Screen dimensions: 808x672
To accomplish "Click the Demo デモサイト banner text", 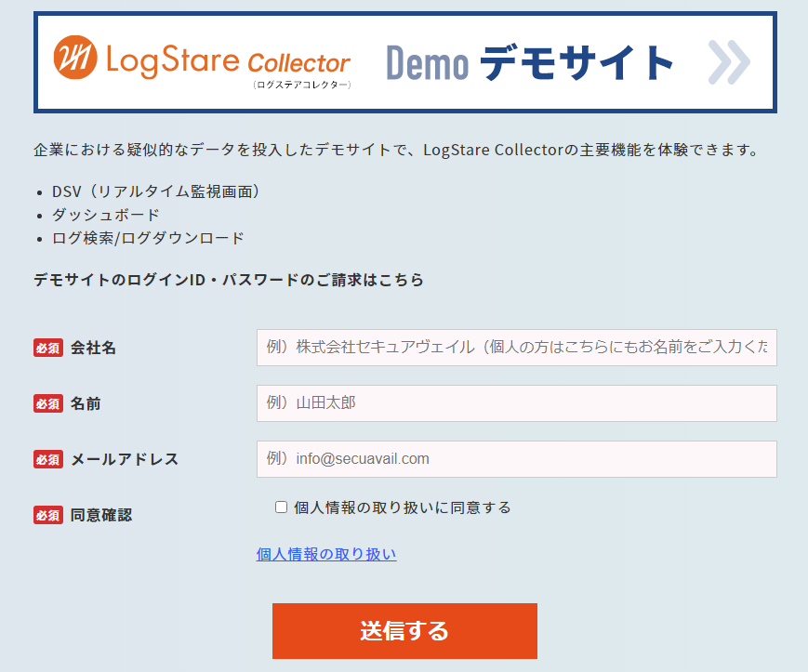I will tap(530, 62).
